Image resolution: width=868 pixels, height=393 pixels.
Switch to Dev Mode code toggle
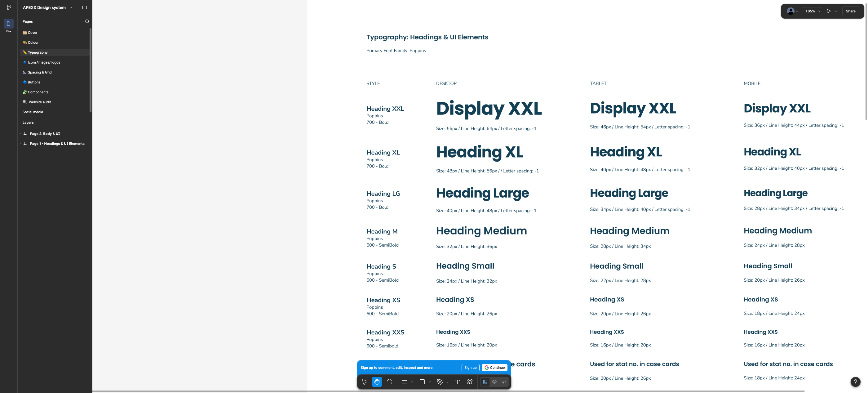(504, 382)
